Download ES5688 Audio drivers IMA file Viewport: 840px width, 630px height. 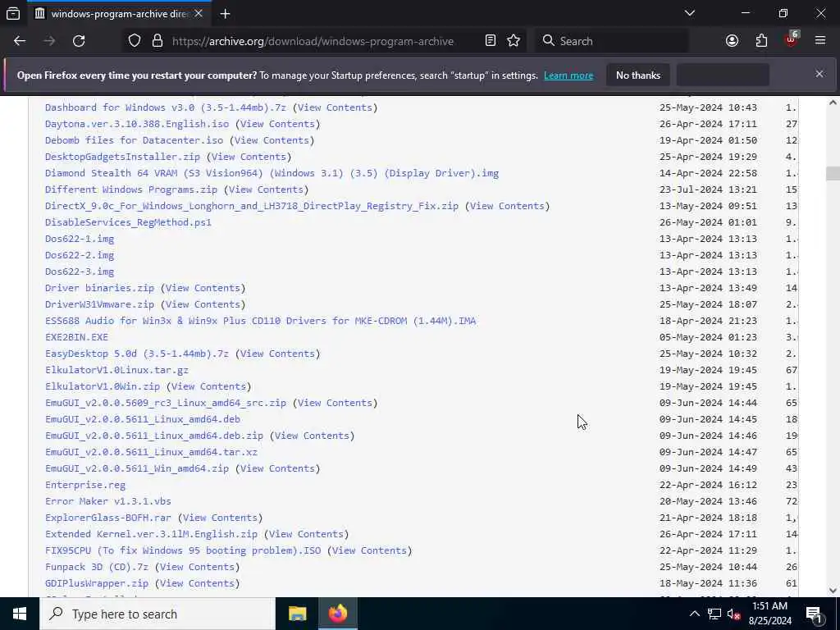[260, 321]
